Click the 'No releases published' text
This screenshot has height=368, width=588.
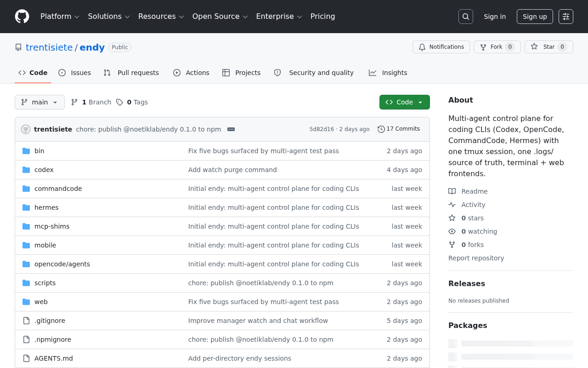479,301
